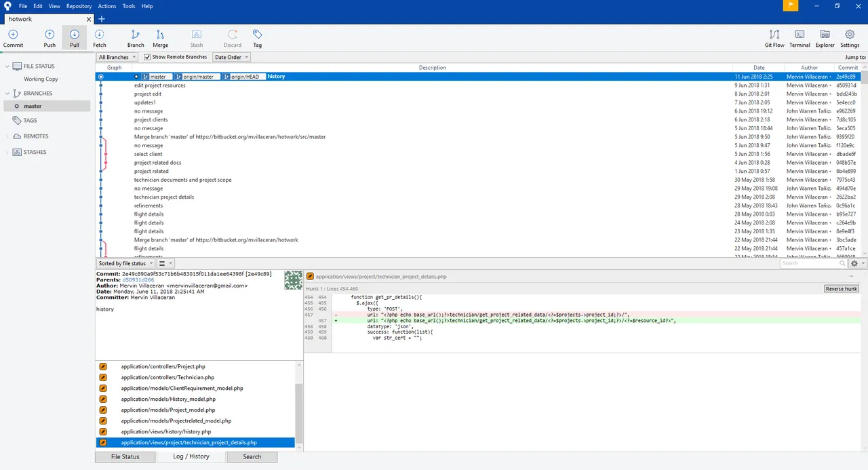The image size is (868, 470).
Task: Click the Discard toolbar icon
Action: click(x=233, y=35)
